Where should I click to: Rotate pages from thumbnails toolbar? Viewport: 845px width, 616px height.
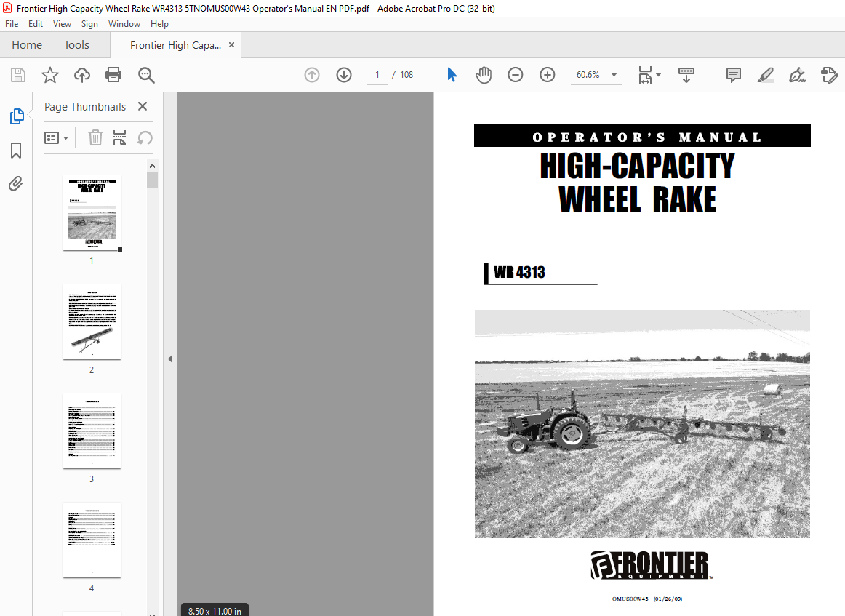pos(145,138)
